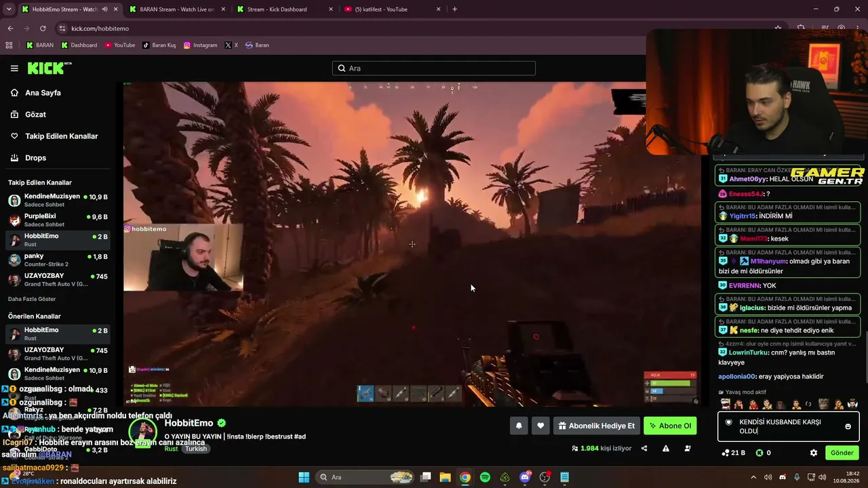Image resolution: width=868 pixels, height=488 pixels.
Task: Open Discord from taskbar
Action: (x=525, y=477)
